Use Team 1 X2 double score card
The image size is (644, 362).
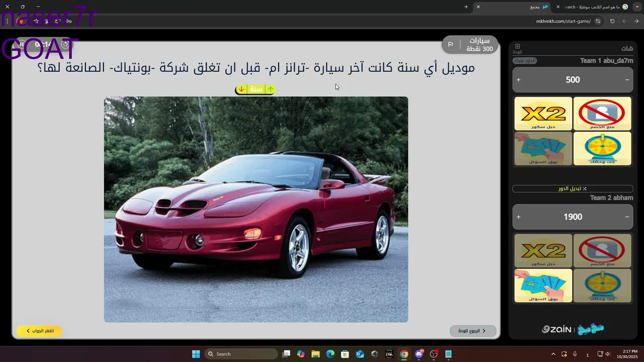point(543,114)
